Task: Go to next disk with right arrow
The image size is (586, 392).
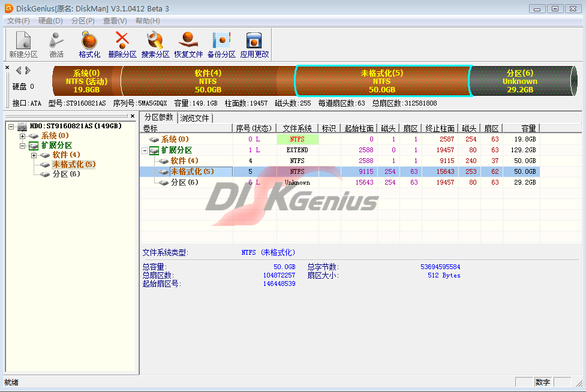Action: pos(28,70)
